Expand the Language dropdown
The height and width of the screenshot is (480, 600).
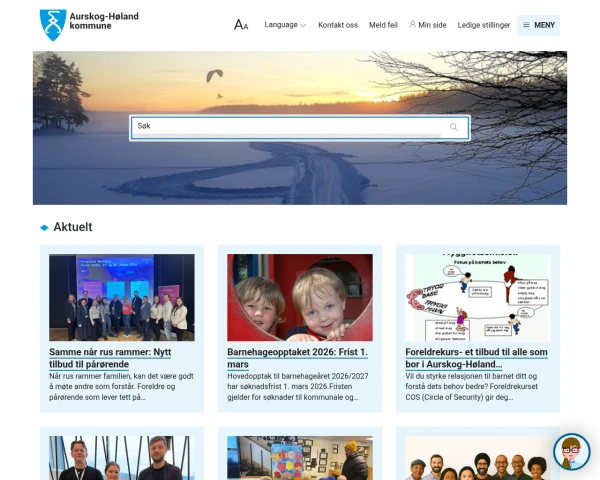[x=285, y=25]
